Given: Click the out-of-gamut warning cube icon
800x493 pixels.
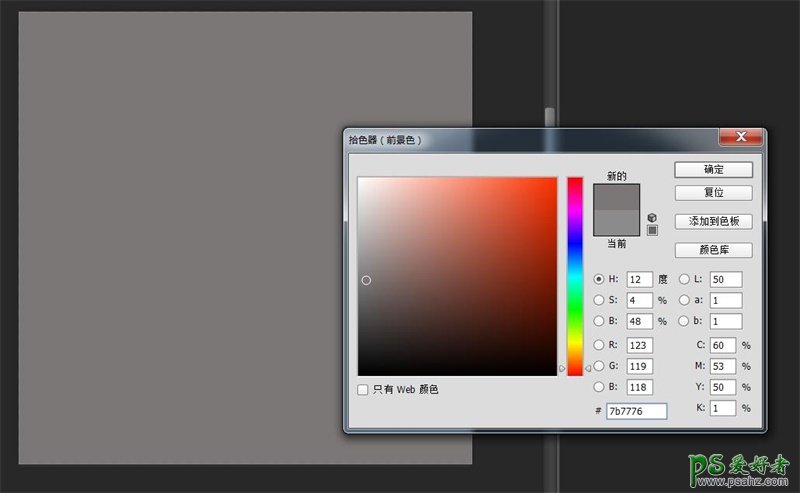Looking at the screenshot, I should pyautogui.click(x=652, y=217).
